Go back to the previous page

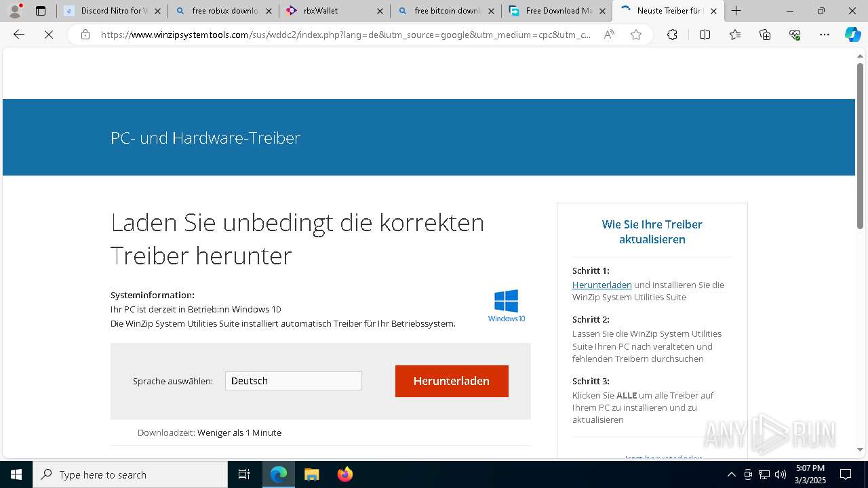[x=19, y=35]
